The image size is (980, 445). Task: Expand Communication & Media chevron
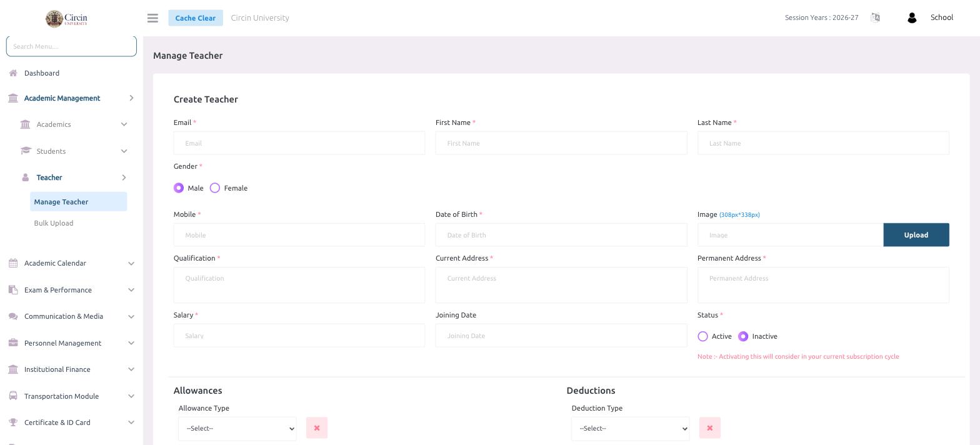[x=131, y=316]
